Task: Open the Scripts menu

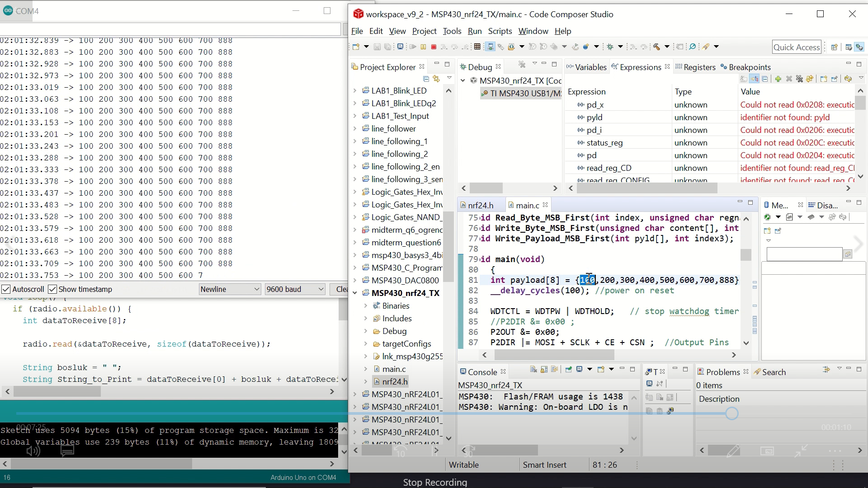Action: (x=500, y=31)
